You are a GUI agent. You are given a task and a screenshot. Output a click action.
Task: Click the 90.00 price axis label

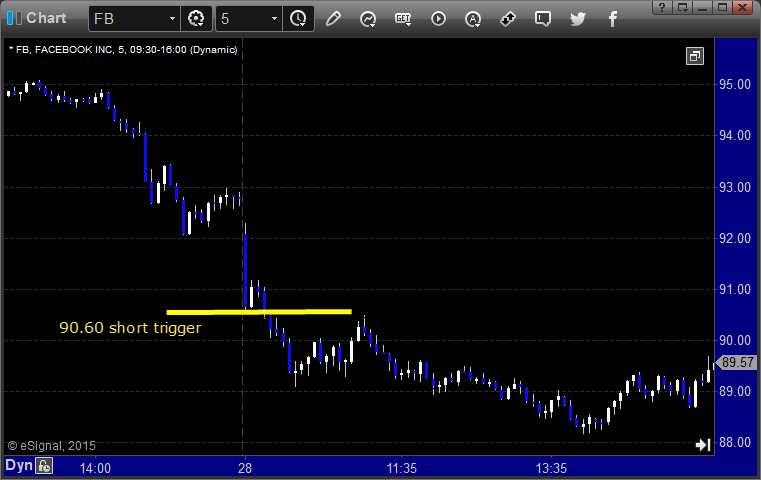tap(735, 341)
